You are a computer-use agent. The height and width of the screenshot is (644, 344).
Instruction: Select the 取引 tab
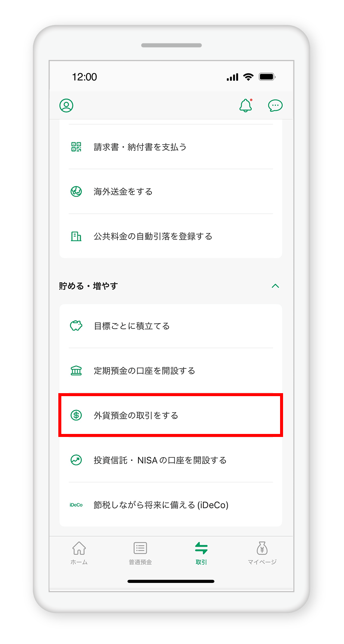(201, 553)
